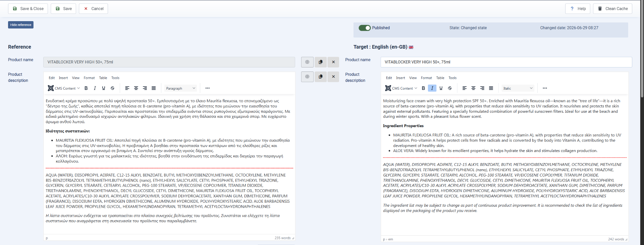Justify text in reference editor
Viewport: 644px width, 245px height.
click(154, 88)
